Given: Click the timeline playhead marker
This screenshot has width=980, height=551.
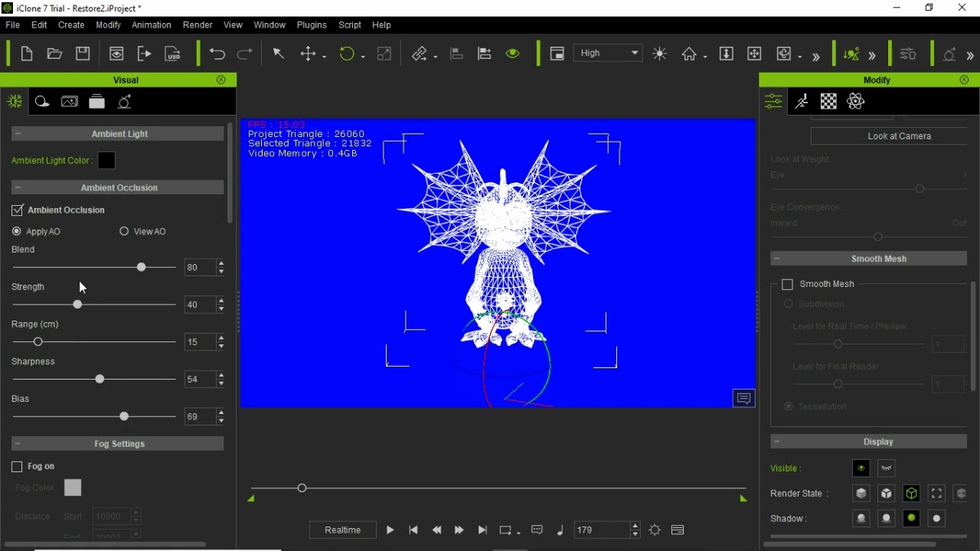Looking at the screenshot, I should [302, 487].
